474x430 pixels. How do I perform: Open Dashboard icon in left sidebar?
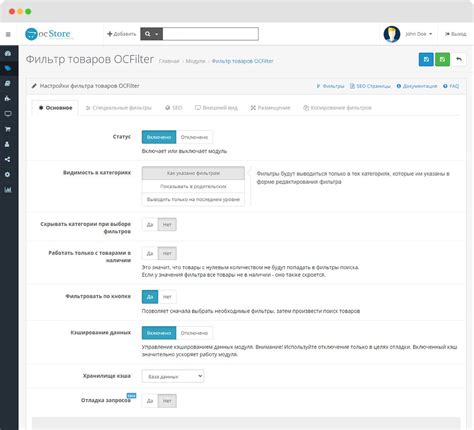click(x=8, y=53)
